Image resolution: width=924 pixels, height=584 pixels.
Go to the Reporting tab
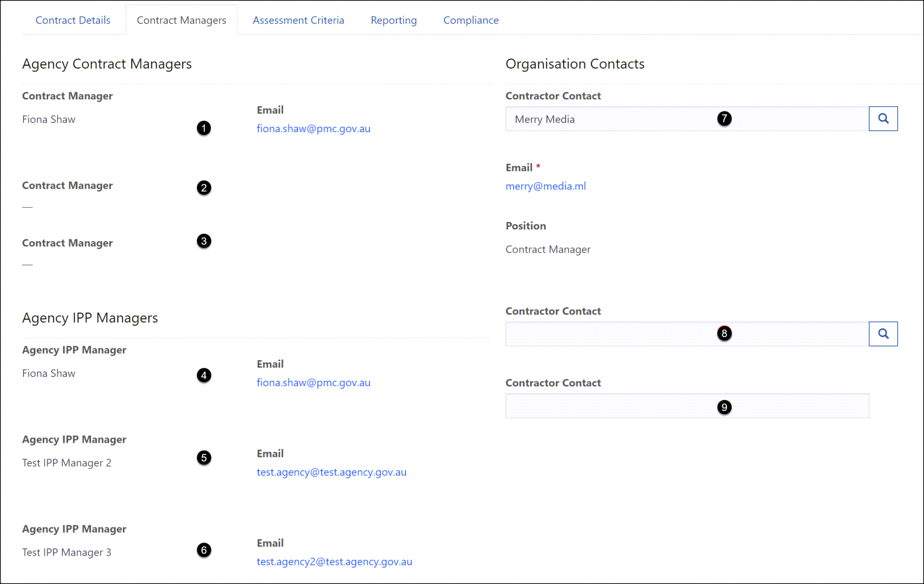pyautogui.click(x=394, y=20)
